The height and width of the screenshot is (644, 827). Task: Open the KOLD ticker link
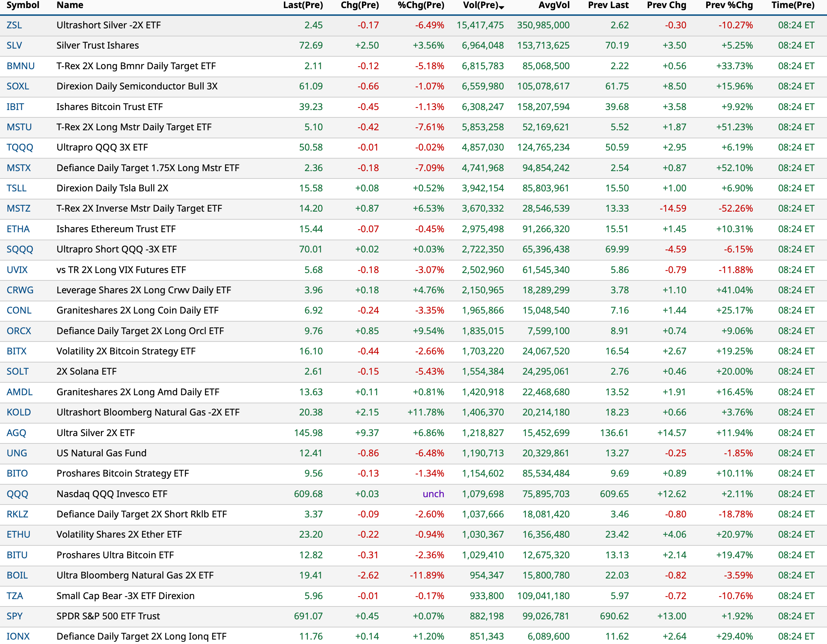click(x=18, y=412)
